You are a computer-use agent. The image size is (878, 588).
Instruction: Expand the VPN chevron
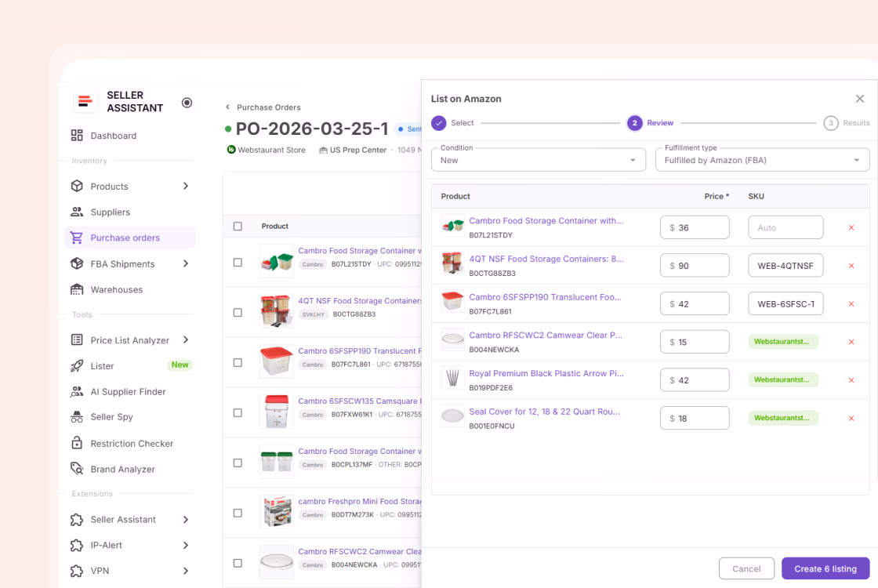186,571
